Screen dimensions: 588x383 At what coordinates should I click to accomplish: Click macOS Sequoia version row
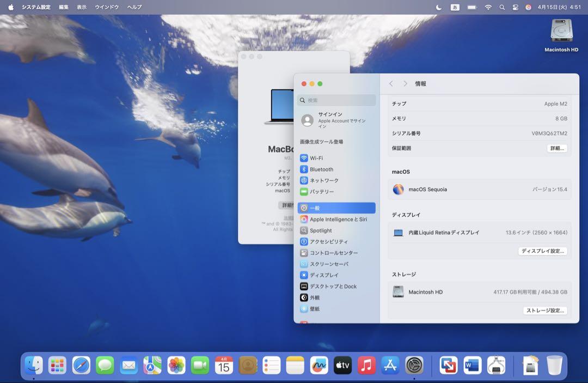pos(480,190)
